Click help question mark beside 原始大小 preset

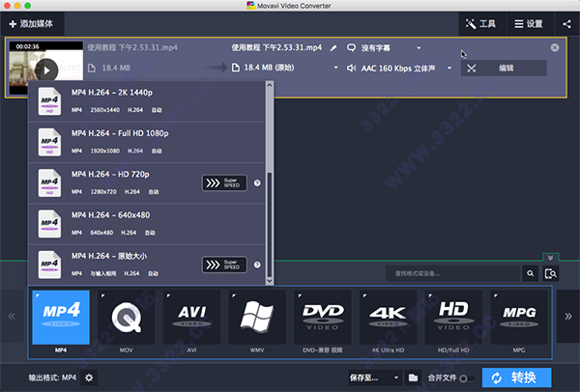(257, 265)
